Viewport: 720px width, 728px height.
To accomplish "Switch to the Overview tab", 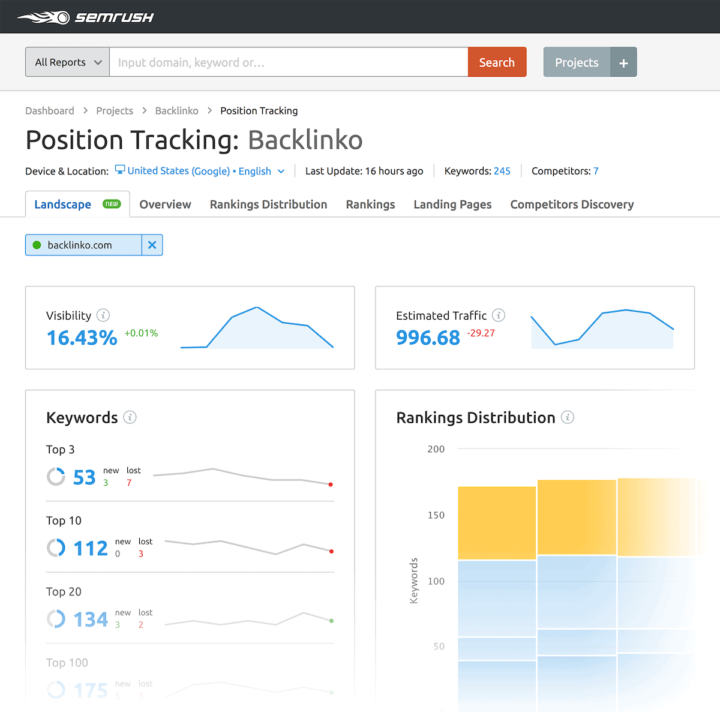I will pos(165,204).
